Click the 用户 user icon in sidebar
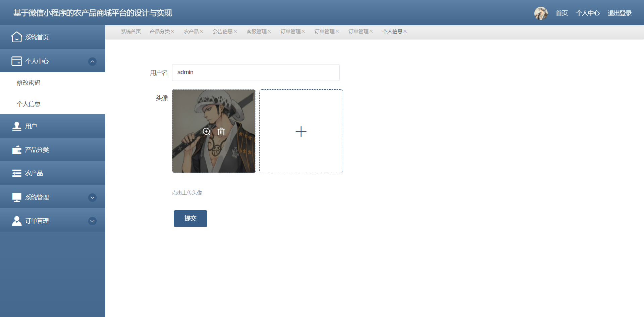644x317 pixels. pos(16,126)
